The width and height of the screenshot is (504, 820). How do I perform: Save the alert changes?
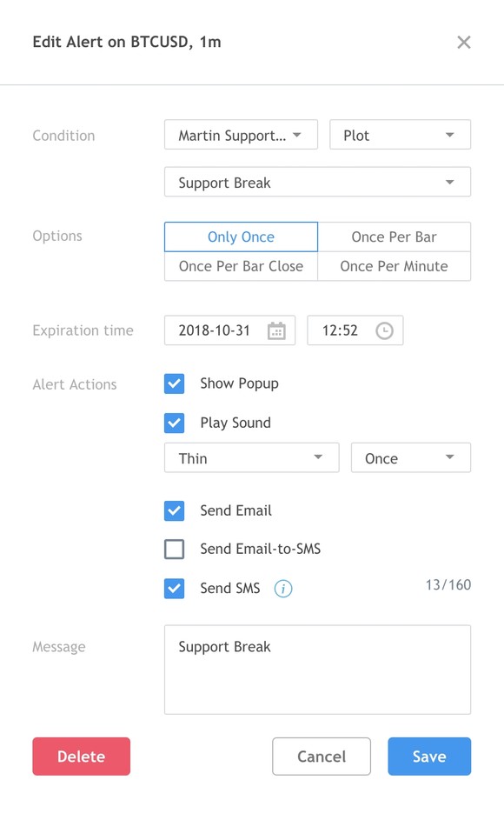click(x=429, y=757)
